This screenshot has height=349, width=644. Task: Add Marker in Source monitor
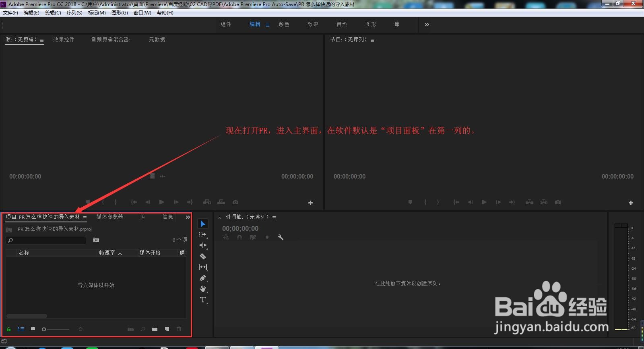pos(88,202)
